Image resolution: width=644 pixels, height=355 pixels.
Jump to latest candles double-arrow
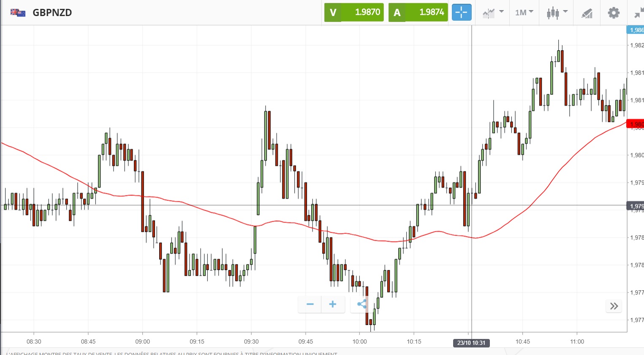(614, 306)
